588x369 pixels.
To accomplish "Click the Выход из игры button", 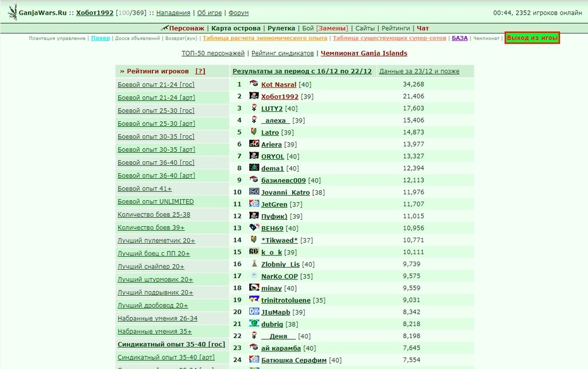I will 532,38.
